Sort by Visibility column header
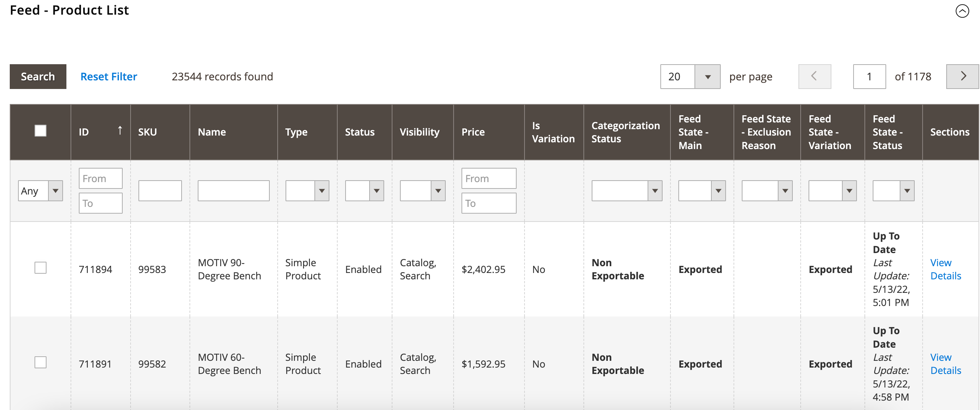The height and width of the screenshot is (410, 980). click(x=423, y=132)
